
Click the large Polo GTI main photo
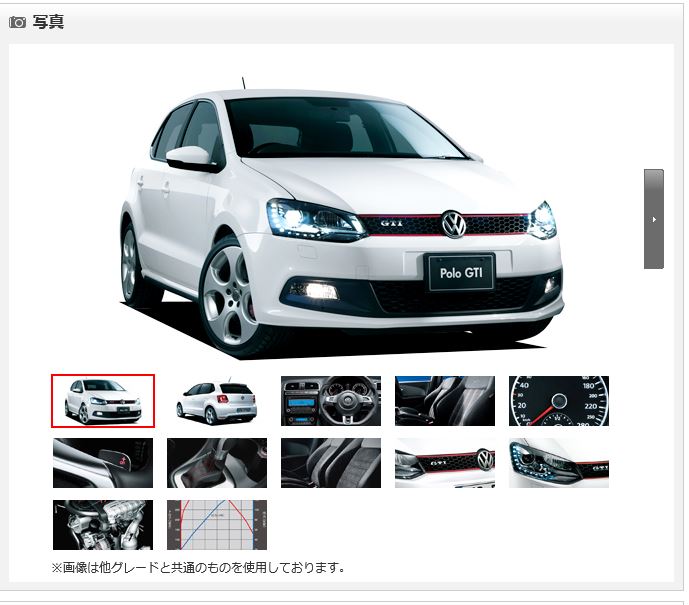pyautogui.click(x=342, y=218)
